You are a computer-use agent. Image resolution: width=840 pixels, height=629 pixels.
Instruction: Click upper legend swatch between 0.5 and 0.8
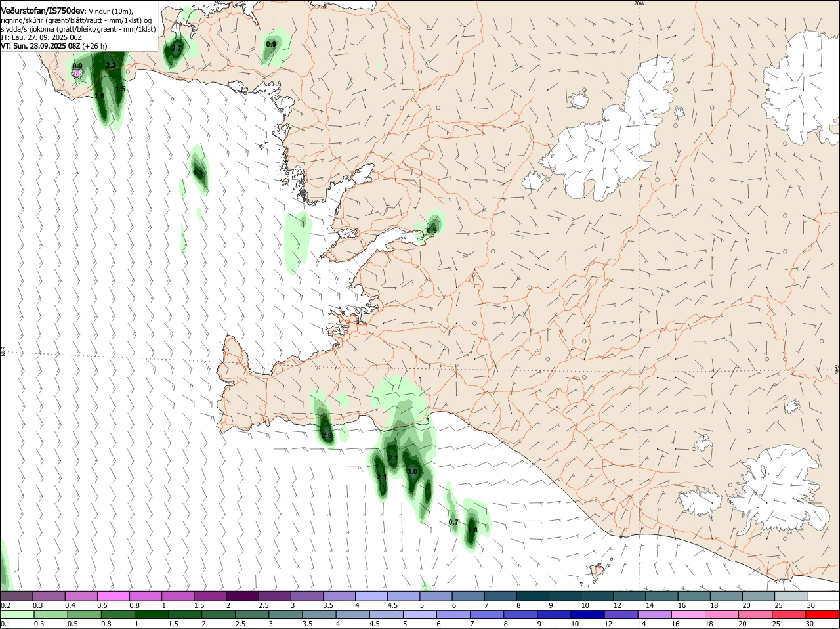[113, 596]
